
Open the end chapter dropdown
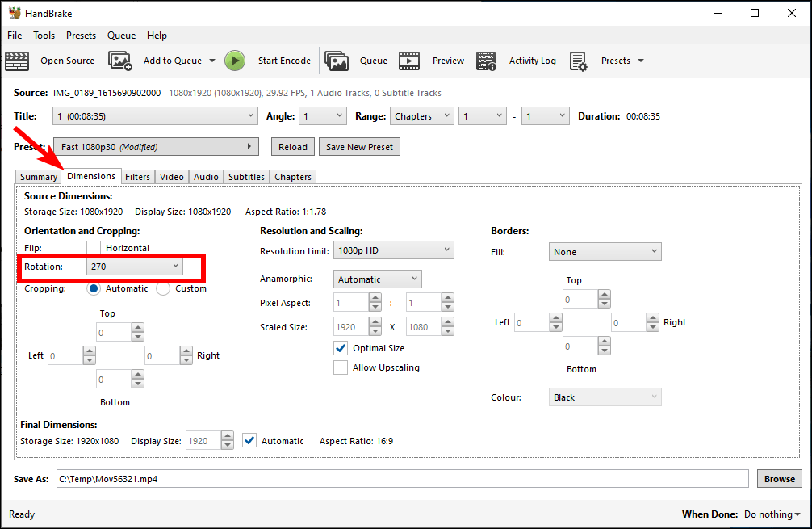pyautogui.click(x=546, y=116)
